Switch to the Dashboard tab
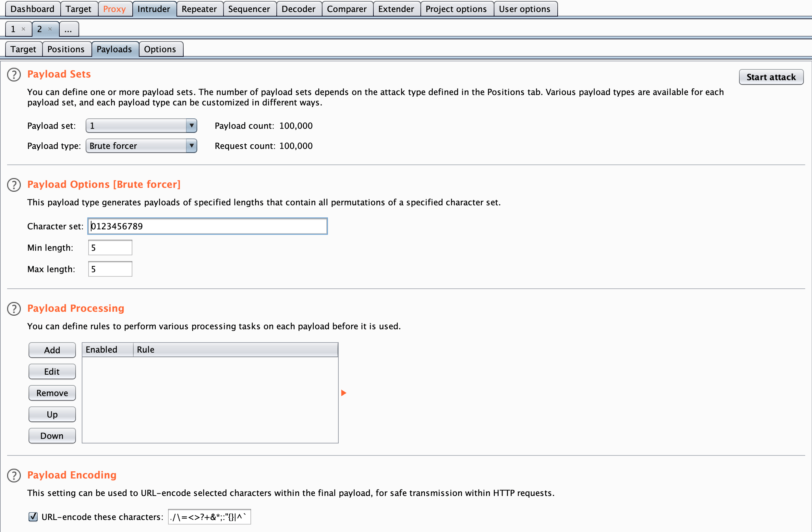 pyautogui.click(x=33, y=9)
